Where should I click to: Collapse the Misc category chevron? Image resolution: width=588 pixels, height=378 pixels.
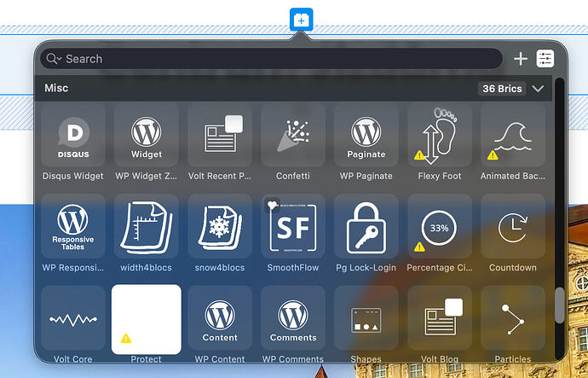[538, 89]
